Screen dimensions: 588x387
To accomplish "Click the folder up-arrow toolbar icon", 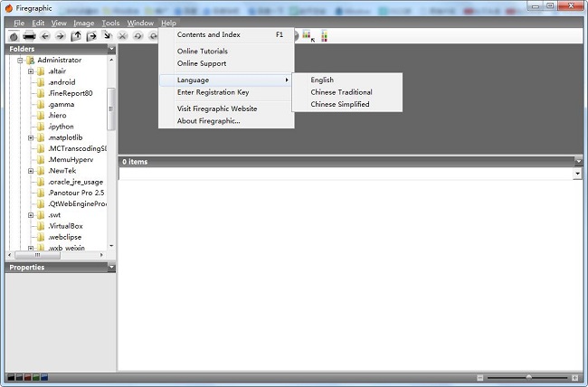I will (x=76, y=36).
